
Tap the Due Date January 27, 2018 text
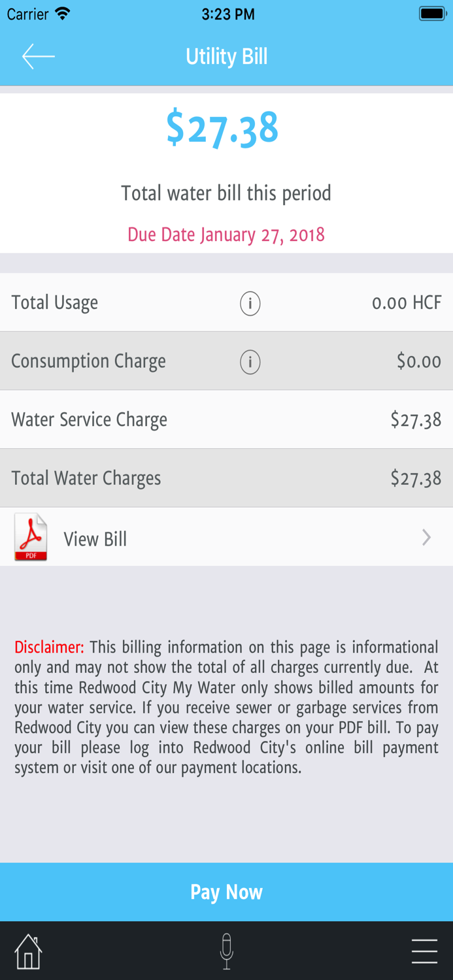coord(226,235)
